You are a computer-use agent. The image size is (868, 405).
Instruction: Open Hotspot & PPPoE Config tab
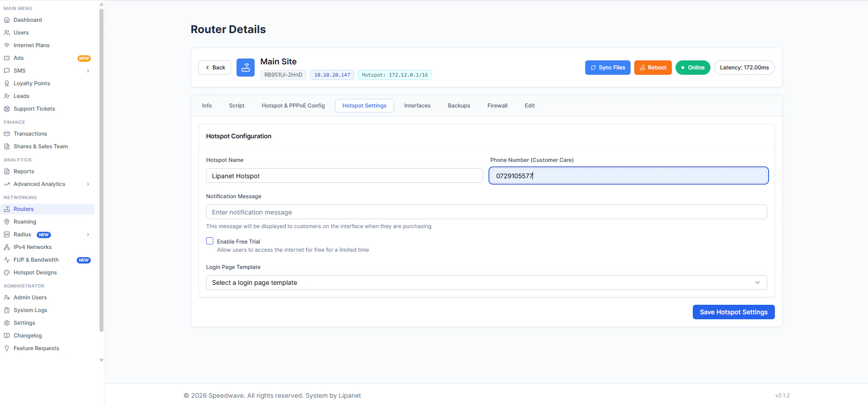(293, 106)
